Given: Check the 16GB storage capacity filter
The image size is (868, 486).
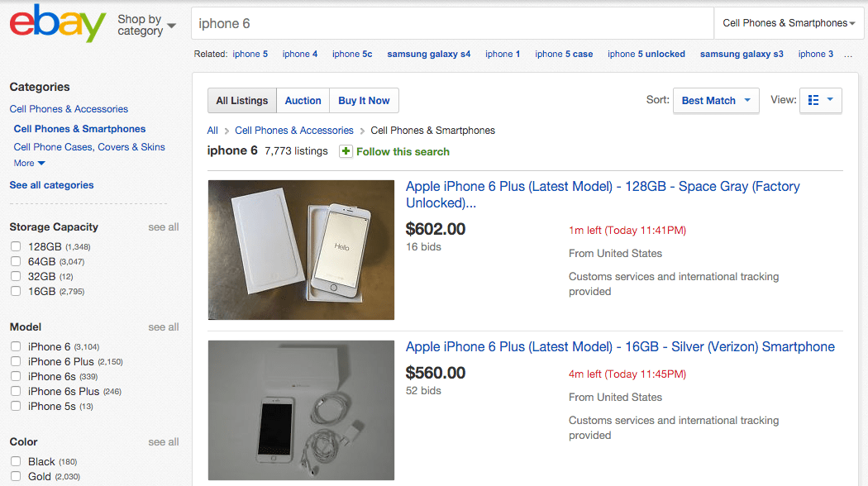Looking at the screenshot, I should (x=15, y=291).
